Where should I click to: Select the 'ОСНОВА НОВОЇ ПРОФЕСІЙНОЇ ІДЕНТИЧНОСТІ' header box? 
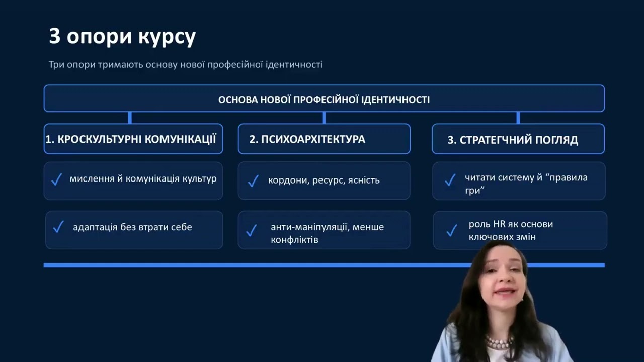click(x=324, y=99)
